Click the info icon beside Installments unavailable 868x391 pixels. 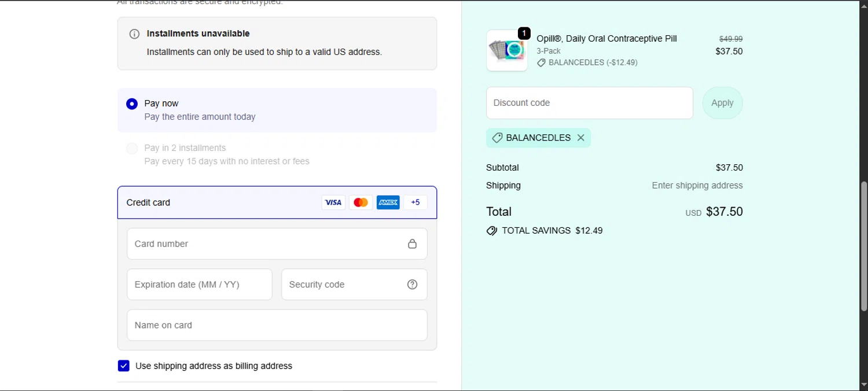pos(134,34)
